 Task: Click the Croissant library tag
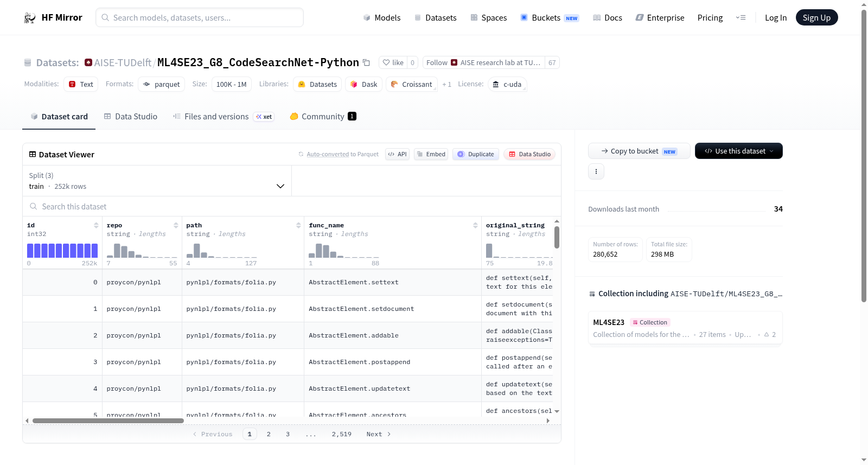click(x=412, y=84)
